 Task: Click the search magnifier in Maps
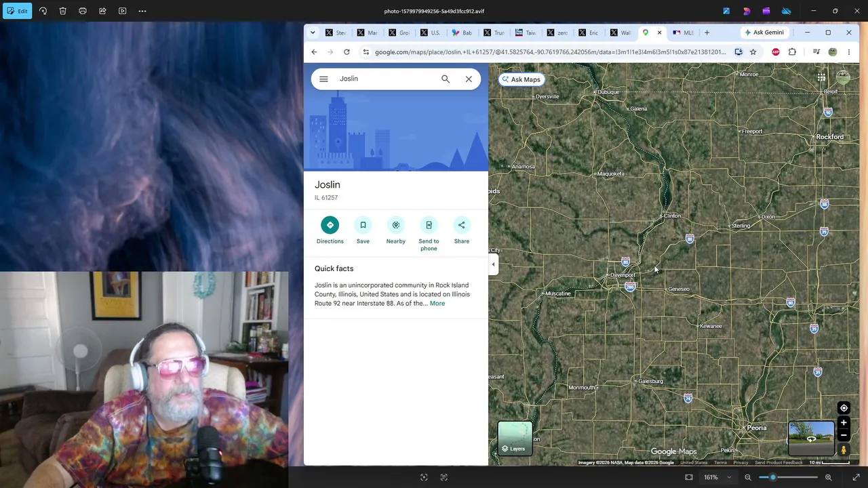pos(446,79)
